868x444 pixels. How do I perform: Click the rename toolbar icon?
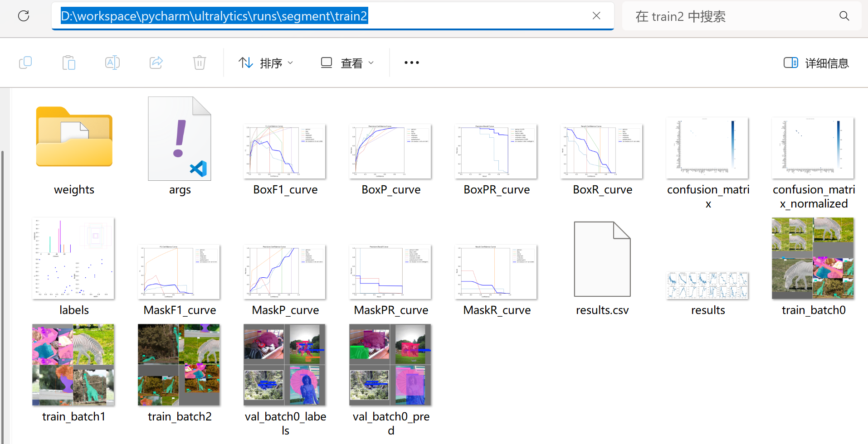click(112, 63)
